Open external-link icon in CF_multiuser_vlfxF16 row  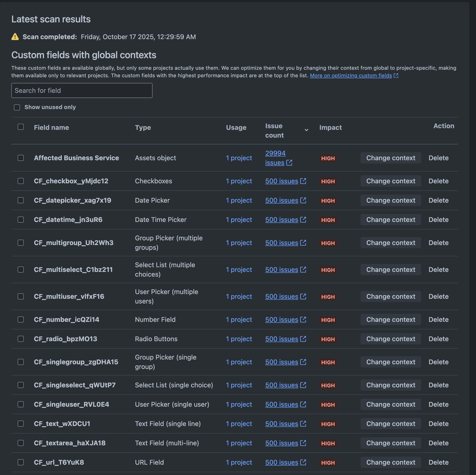click(303, 296)
